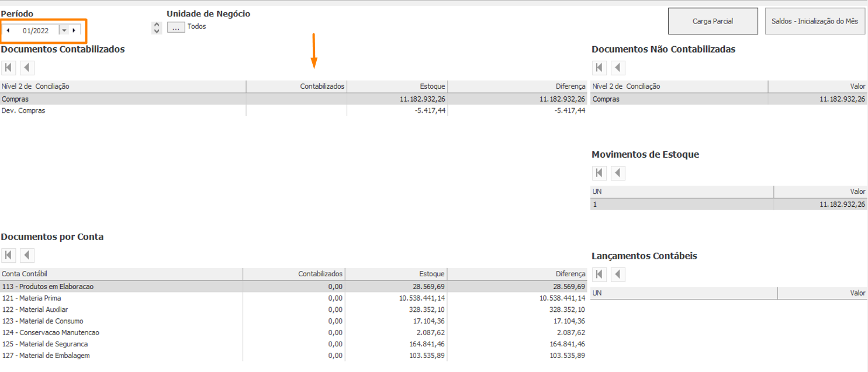Go to first record in Documentos Contabilizados
Image resolution: width=868 pixels, height=372 pixels.
[x=9, y=68]
